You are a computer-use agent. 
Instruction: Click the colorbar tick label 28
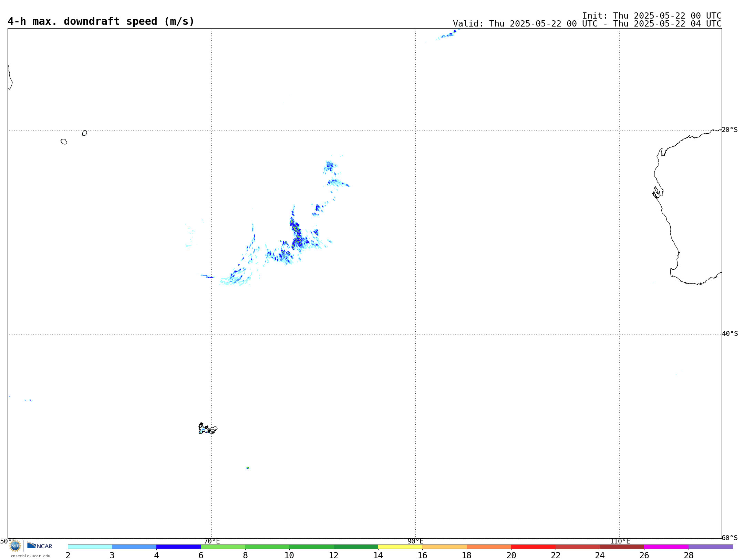click(689, 555)
